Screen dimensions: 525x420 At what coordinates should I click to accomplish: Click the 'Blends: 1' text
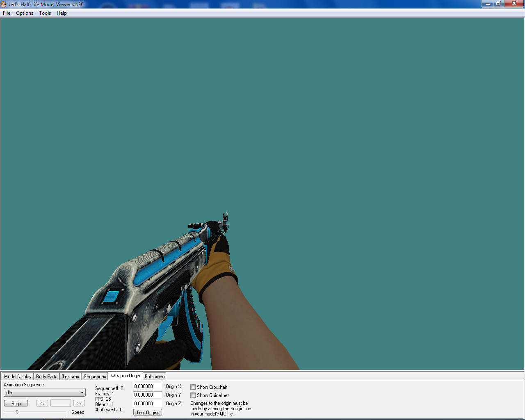click(104, 404)
